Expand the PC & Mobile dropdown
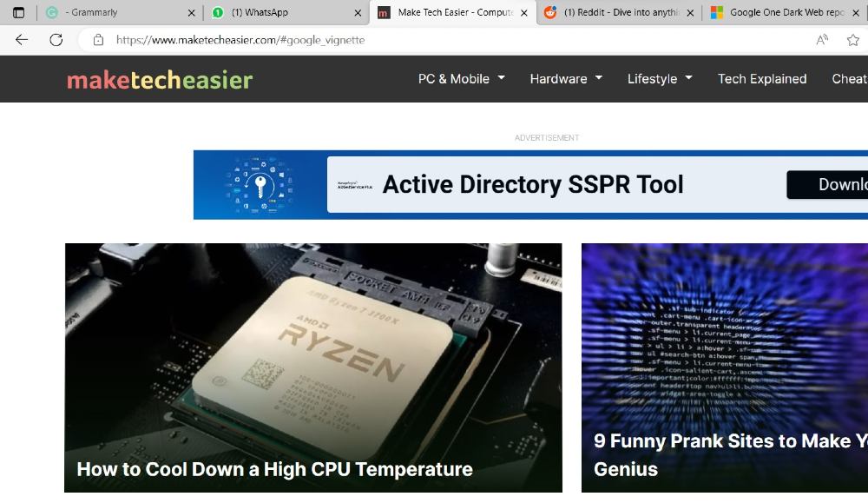The width and height of the screenshot is (868, 503). (x=461, y=79)
